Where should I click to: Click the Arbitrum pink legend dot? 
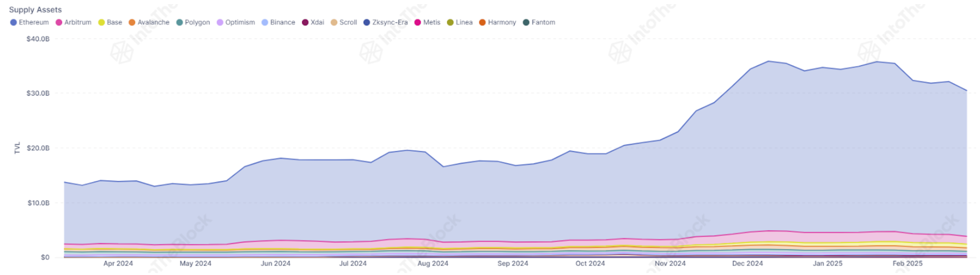59,22
